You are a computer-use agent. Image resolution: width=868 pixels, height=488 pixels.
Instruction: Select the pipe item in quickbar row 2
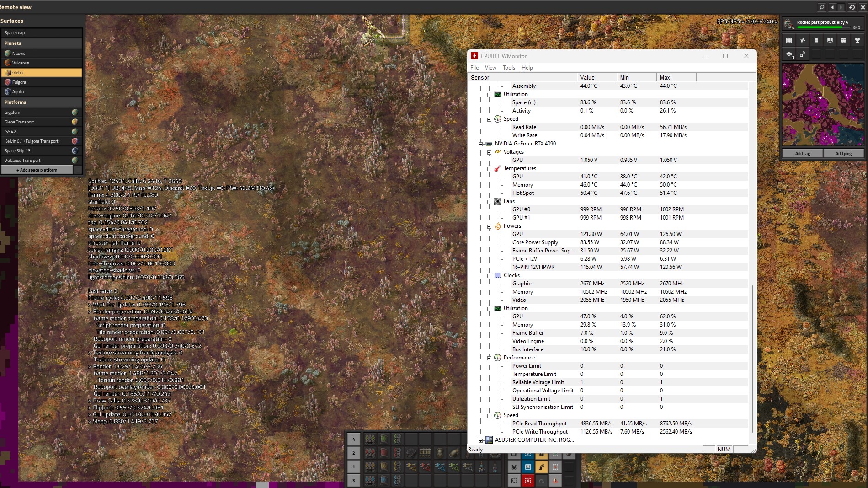(440, 453)
